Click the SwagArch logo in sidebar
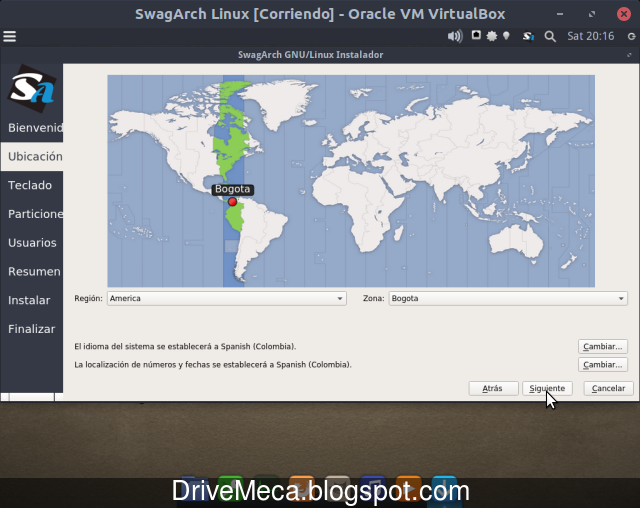The width and height of the screenshot is (640, 508). (31, 88)
